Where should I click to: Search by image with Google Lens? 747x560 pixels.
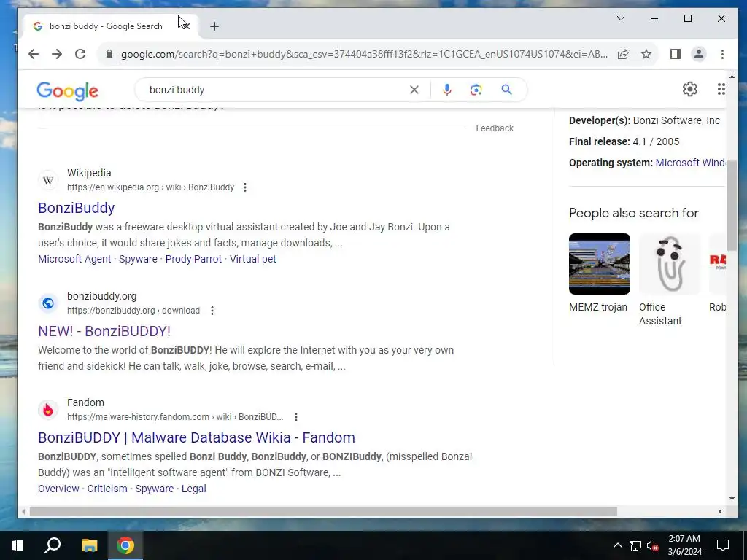tap(476, 90)
